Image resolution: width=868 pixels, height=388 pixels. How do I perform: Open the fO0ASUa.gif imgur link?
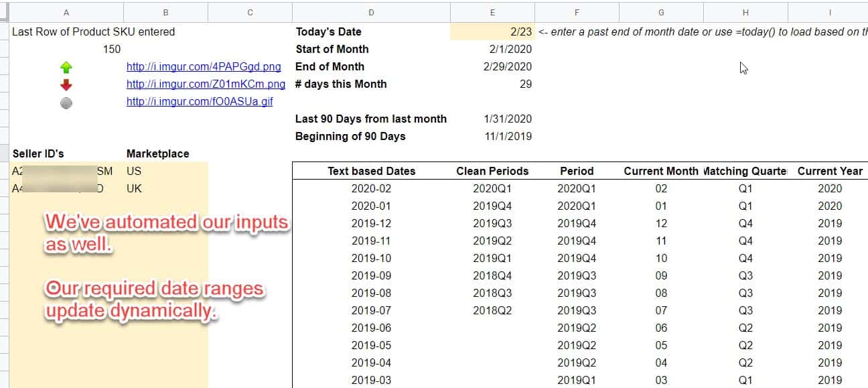[x=199, y=102]
